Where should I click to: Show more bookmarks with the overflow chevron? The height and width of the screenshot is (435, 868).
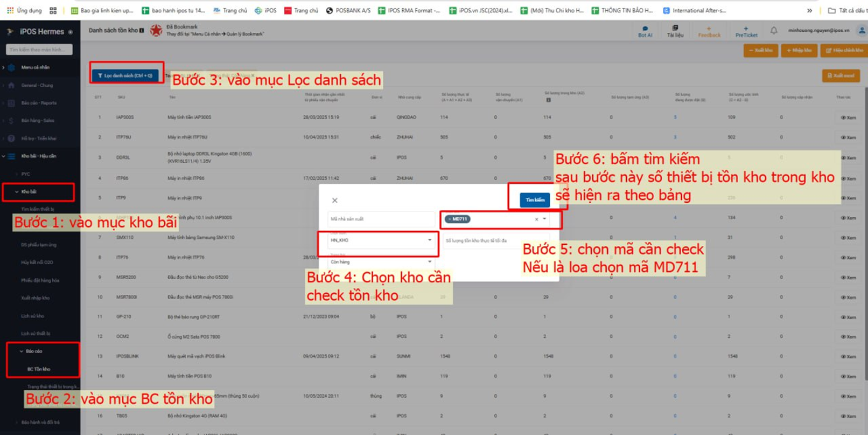click(x=809, y=10)
